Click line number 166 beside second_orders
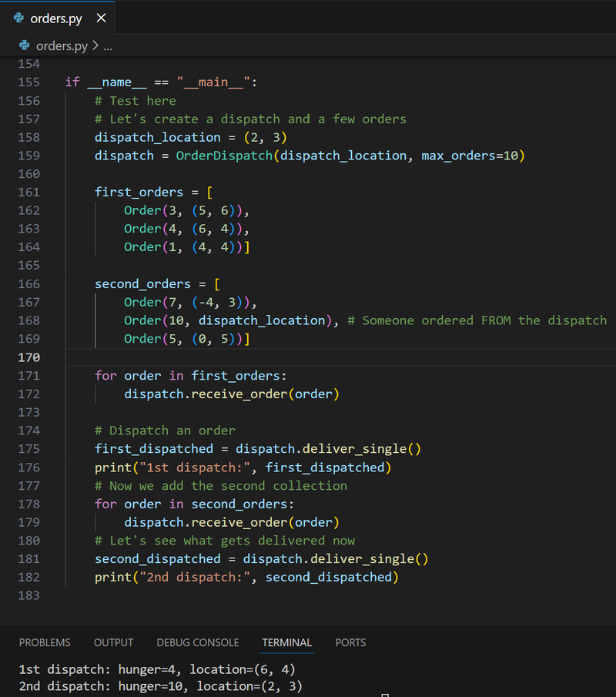 (x=28, y=284)
